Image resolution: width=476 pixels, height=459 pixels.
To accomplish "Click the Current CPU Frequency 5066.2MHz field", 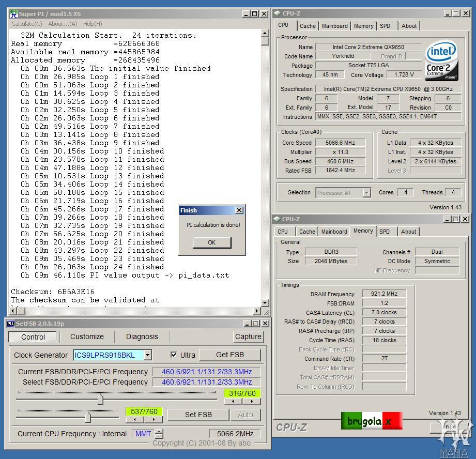I will (235, 434).
